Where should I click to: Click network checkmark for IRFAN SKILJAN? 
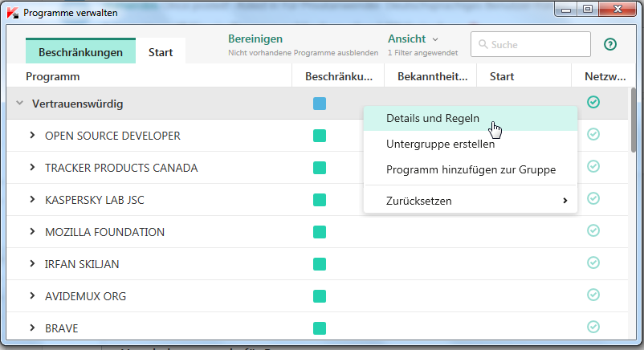pyautogui.click(x=593, y=262)
